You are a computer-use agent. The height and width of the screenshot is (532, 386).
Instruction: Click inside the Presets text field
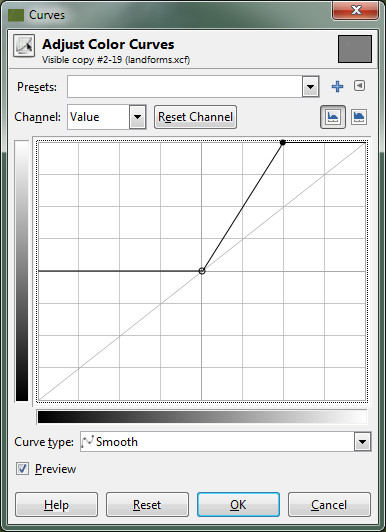point(185,87)
